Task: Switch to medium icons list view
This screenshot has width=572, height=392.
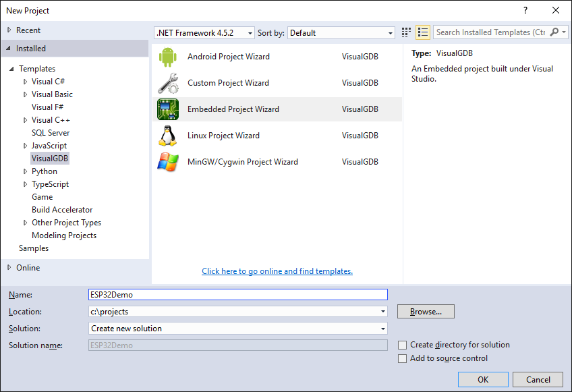Action: pyautogui.click(x=423, y=32)
